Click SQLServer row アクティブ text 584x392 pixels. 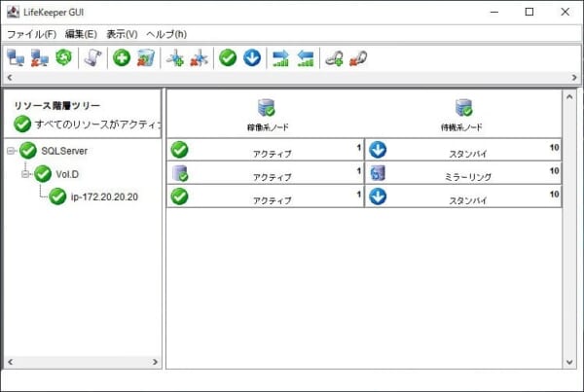273,154
